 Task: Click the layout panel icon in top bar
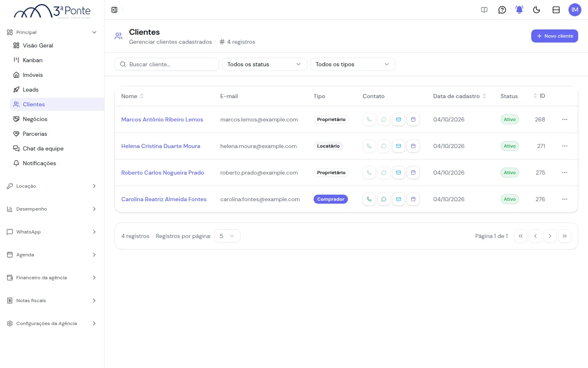coord(556,10)
